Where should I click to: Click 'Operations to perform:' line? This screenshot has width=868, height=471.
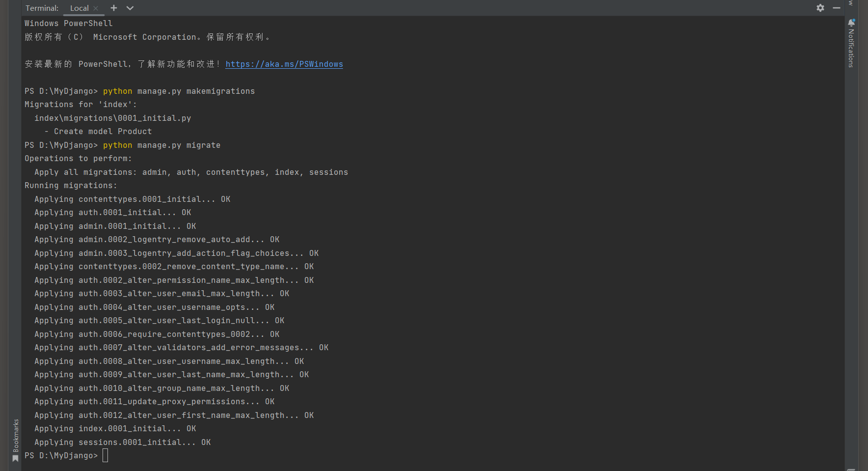click(x=79, y=159)
